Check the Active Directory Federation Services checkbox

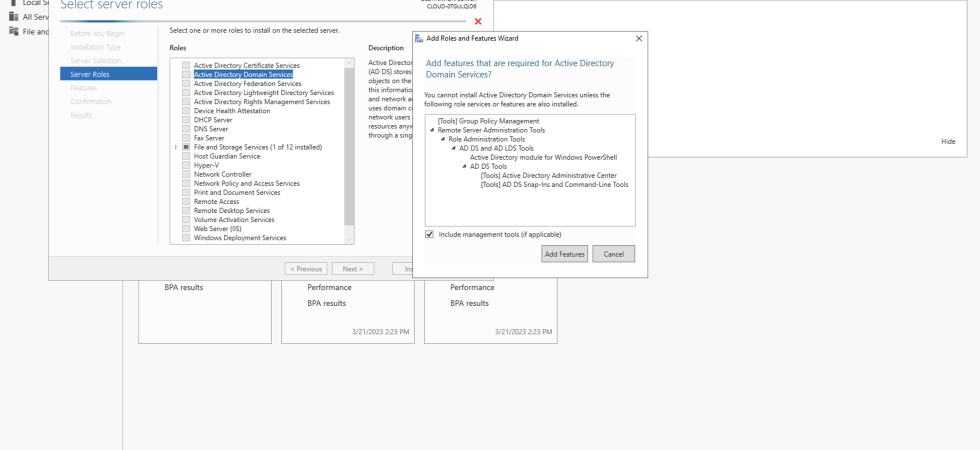pos(186,83)
